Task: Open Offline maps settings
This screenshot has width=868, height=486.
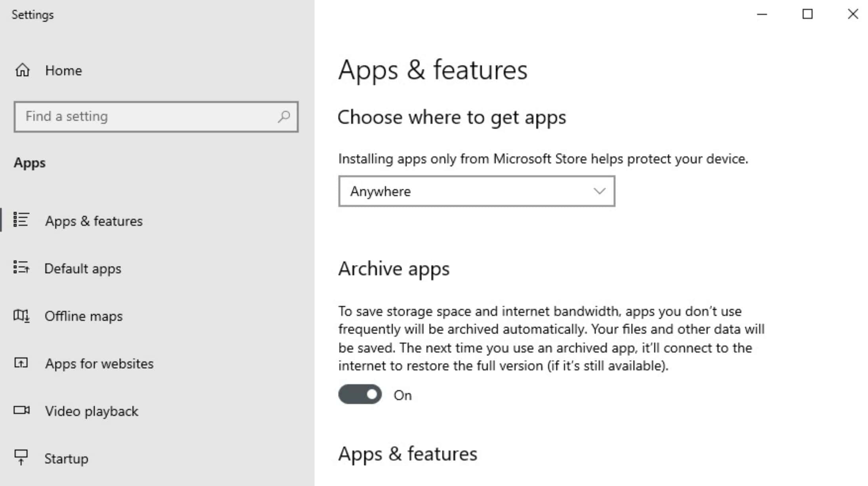Action: click(x=83, y=316)
